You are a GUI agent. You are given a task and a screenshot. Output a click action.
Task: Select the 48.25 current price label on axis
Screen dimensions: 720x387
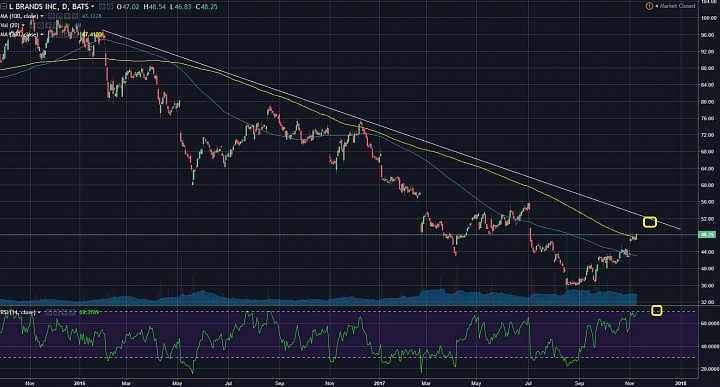[x=707, y=235]
